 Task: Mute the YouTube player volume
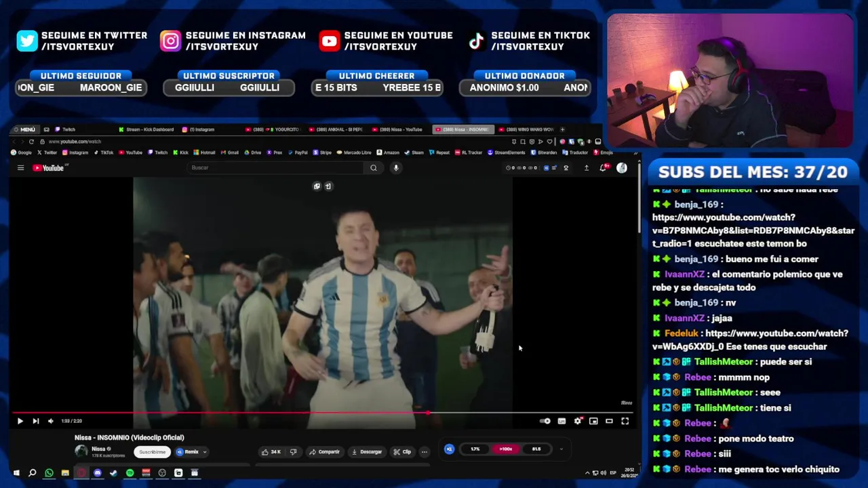[x=50, y=421]
